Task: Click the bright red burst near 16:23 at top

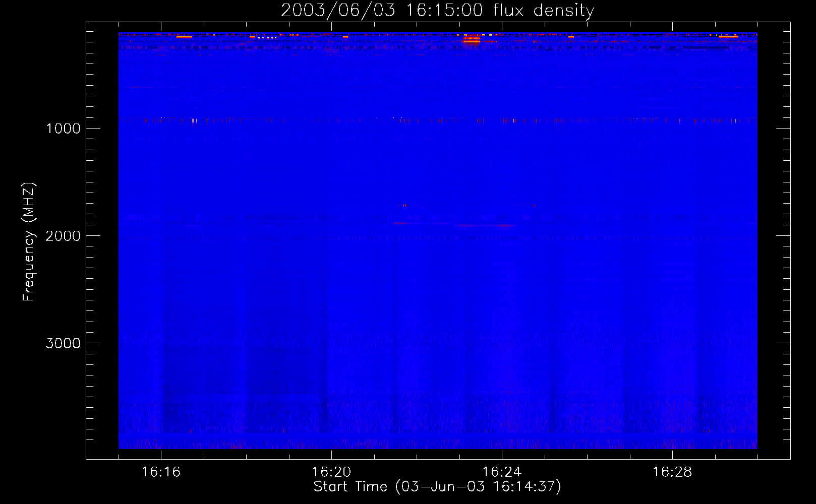Action: click(472, 40)
